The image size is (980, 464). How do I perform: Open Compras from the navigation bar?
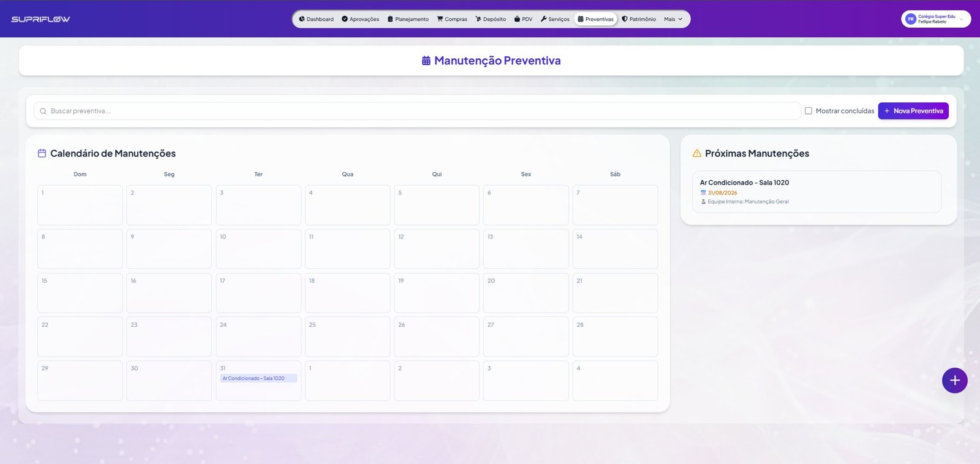[452, 19]
